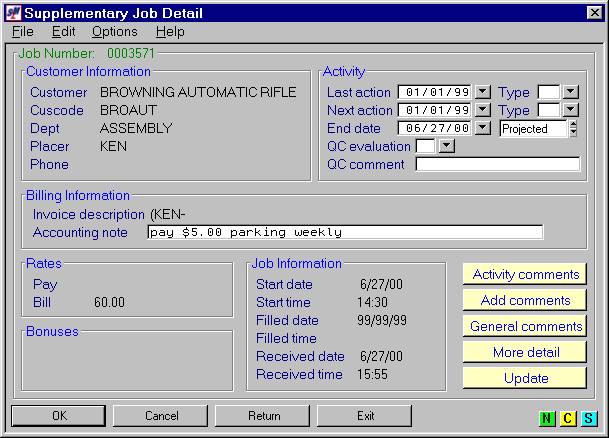Focus the Accounting note text field

point(344,232)
